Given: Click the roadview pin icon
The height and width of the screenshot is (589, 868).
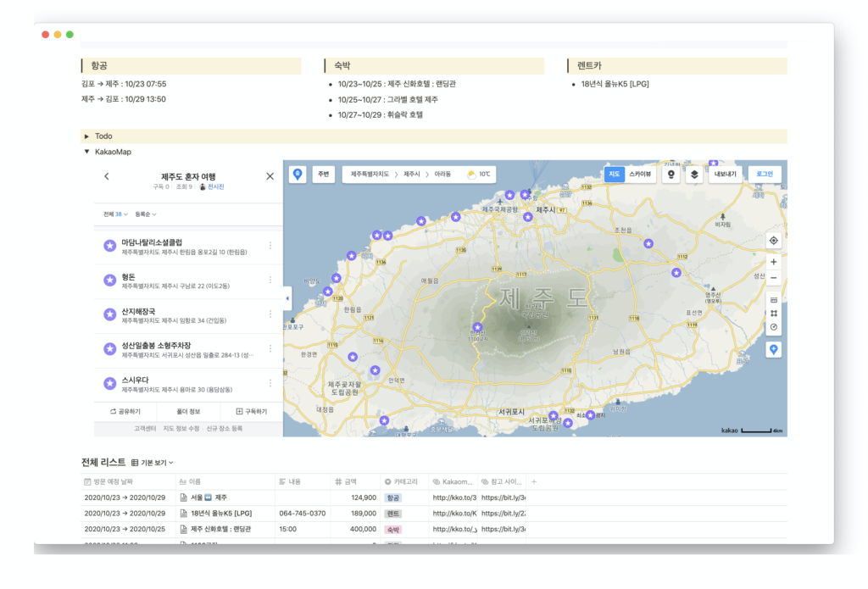Looking at the screenshot, I should pos(671,175).
